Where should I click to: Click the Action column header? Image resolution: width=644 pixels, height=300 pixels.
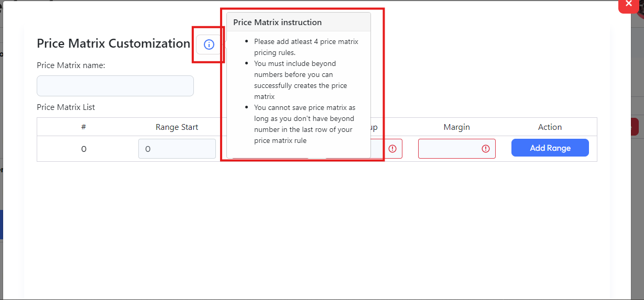550,127
